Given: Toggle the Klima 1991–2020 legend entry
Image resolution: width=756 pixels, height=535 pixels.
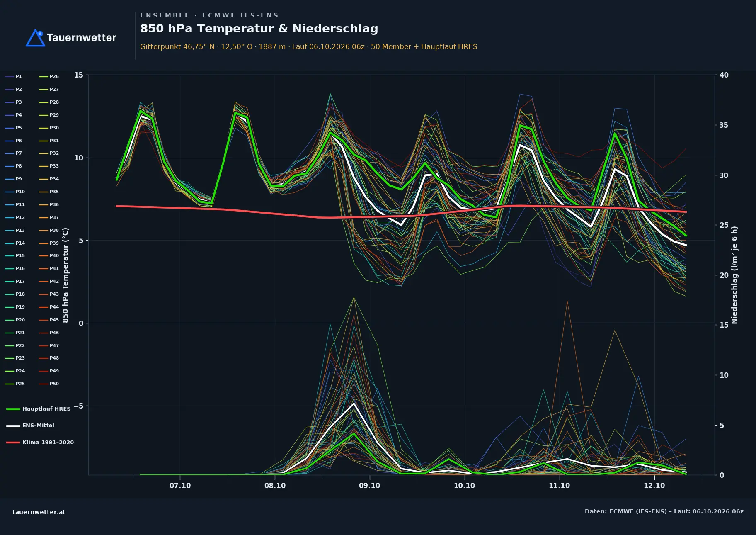Looking at the screenshot, I should point(40,442).
